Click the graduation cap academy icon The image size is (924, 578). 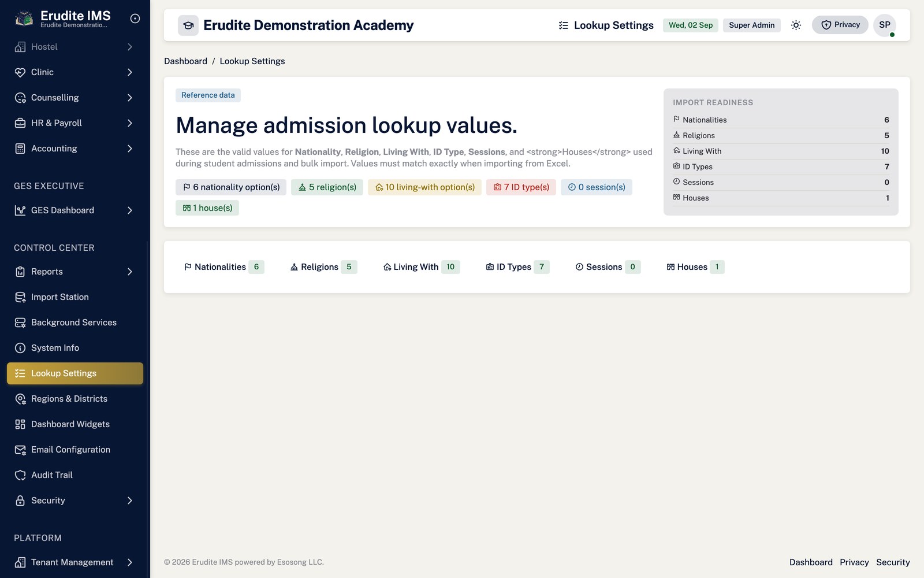point(188,25)
